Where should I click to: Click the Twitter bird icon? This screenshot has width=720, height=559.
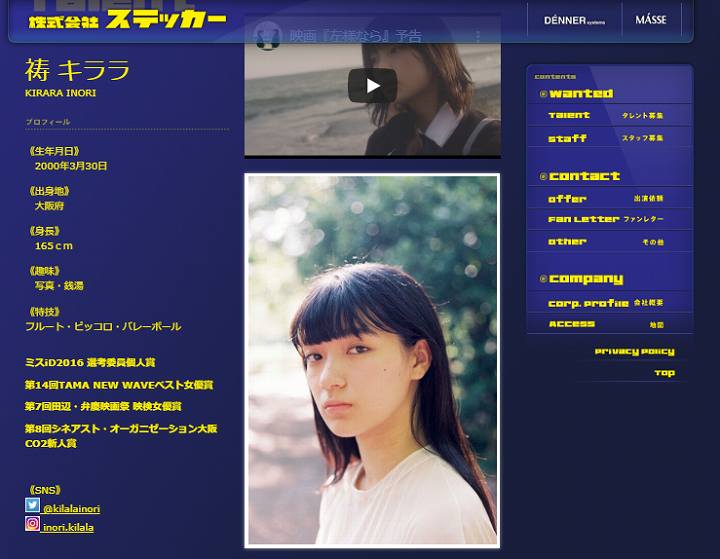pos(32,506)
